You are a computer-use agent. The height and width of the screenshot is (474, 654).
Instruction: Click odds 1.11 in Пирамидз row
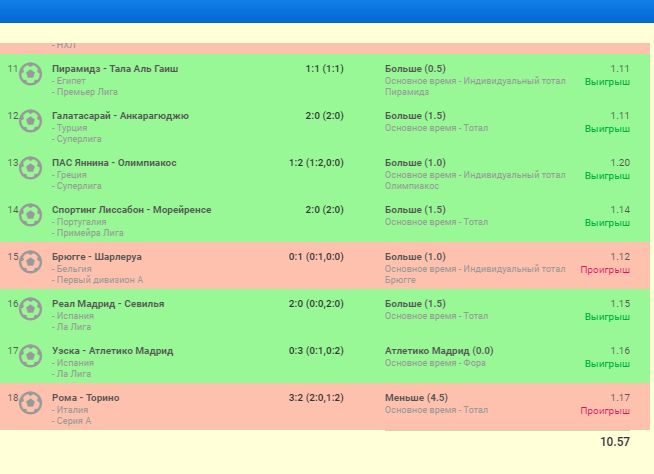[x=620, y=69]
